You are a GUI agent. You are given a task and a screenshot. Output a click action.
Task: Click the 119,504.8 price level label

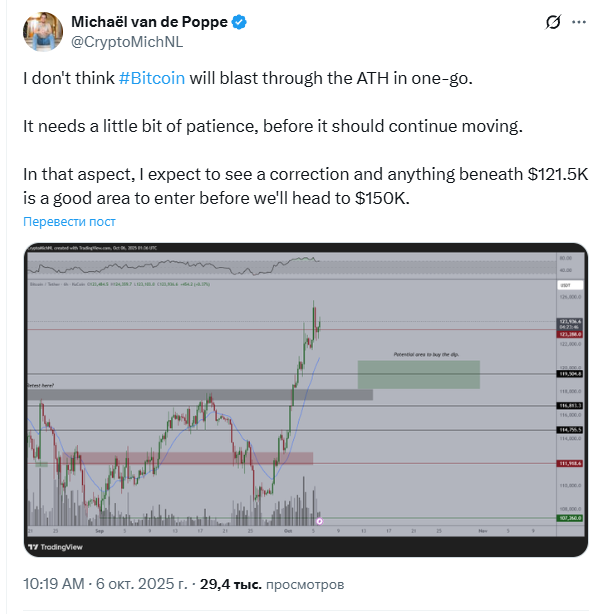click(570, 374)
